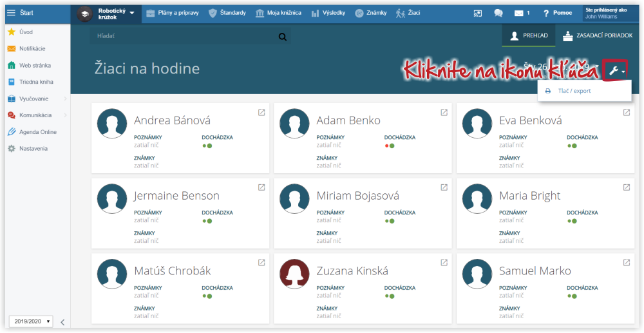Open the chat bubbles icon

click(x=498, y=13)
